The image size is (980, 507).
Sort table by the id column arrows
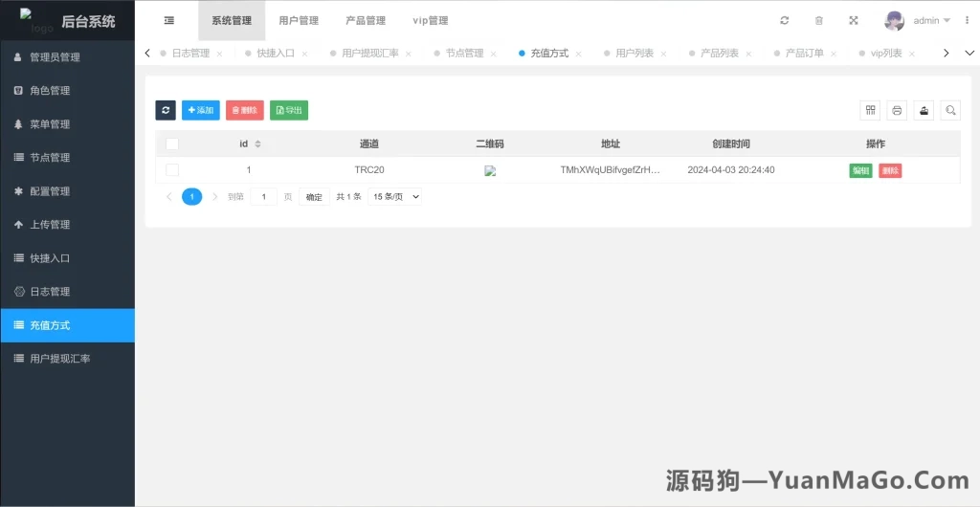coord(257,144)
